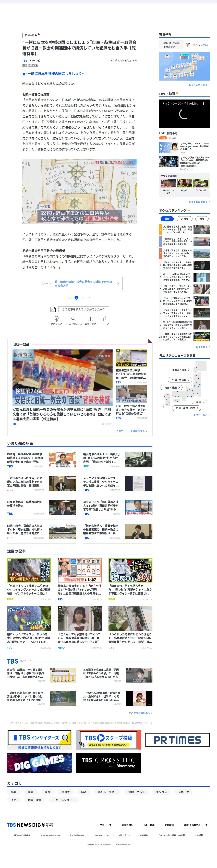Open the シノキャリ video thumbnail
This screenshot has width=217, height=868.
point(201,183)
